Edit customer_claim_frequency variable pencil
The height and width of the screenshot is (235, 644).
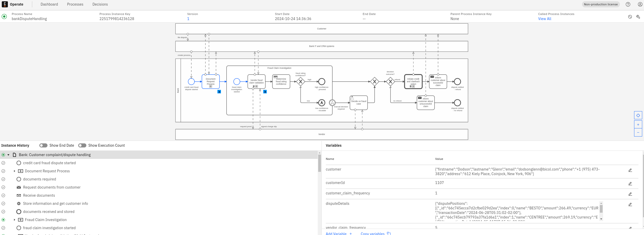click(x=630, y=194)
